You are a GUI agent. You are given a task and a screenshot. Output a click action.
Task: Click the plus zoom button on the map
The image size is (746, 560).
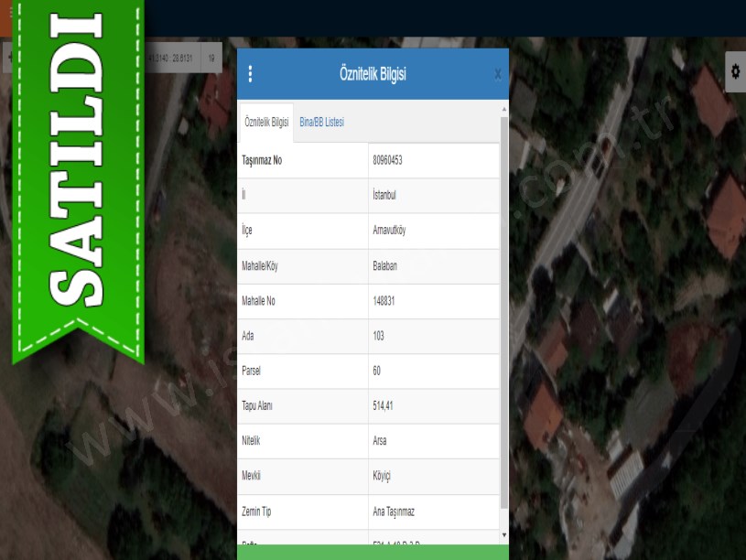click(x=8, y=58)
